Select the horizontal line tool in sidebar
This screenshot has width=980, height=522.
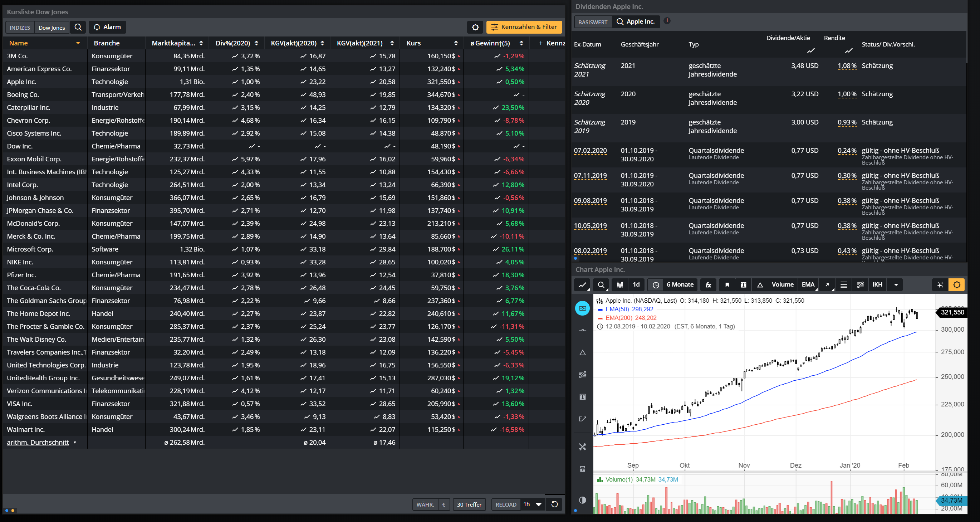pyautogui.click(x=582, y=330)
